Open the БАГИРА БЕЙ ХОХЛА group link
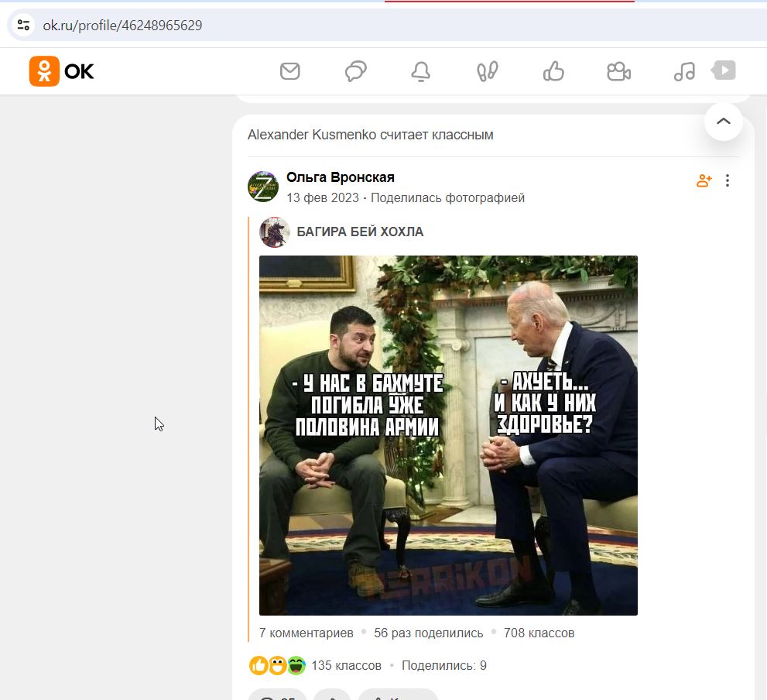Image resolution: width=767 pixels, height=700 pixels. pos(360,232)
